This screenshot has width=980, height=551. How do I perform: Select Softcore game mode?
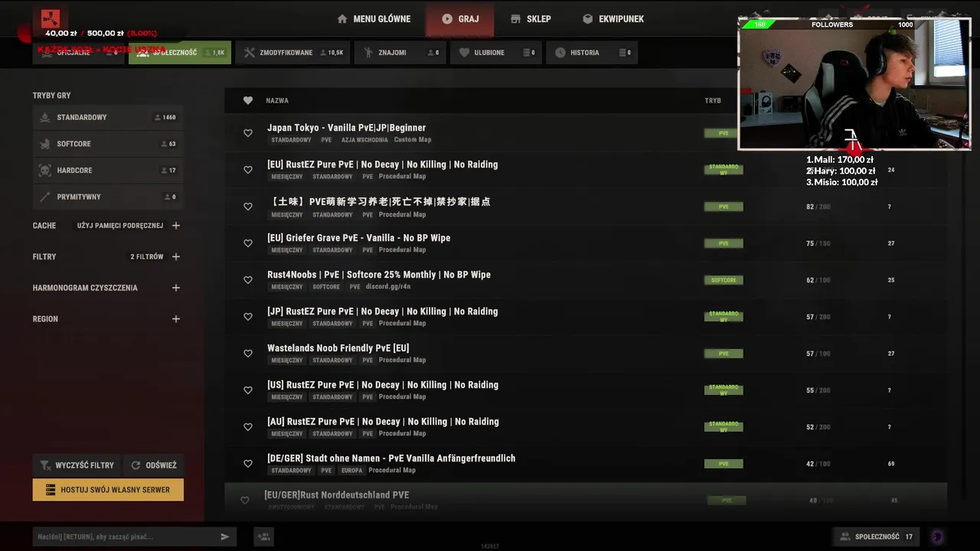click(108, 144)
